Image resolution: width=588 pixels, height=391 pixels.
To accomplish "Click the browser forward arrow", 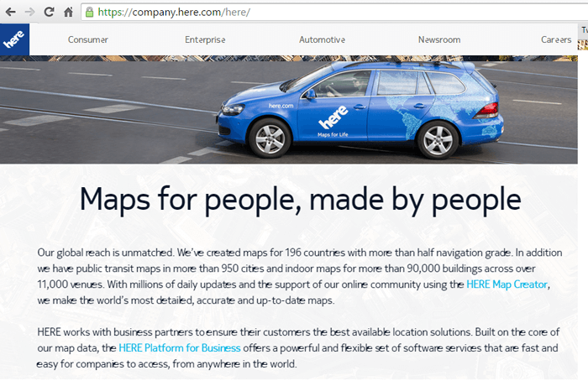I will pos(29,12).
